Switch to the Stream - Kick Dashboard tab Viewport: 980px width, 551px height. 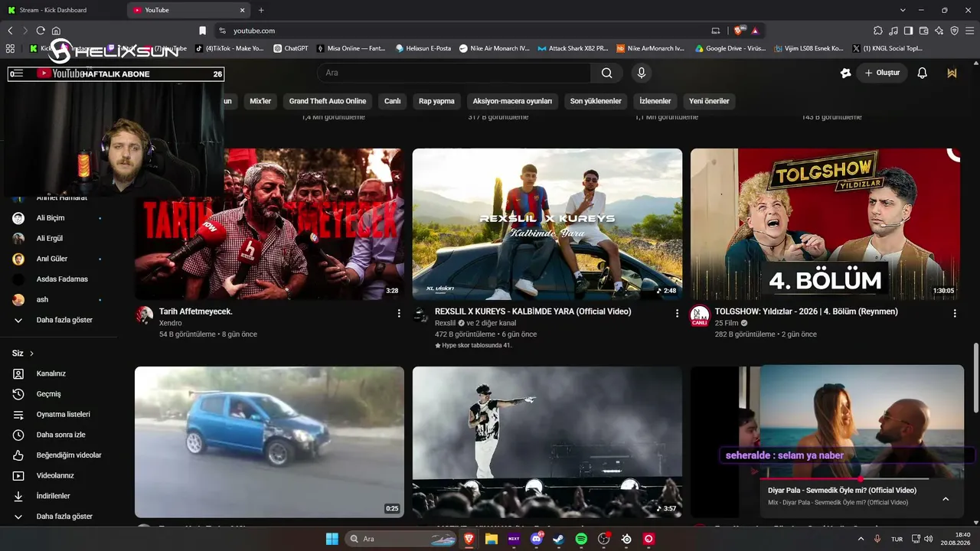tap(61, 10)
